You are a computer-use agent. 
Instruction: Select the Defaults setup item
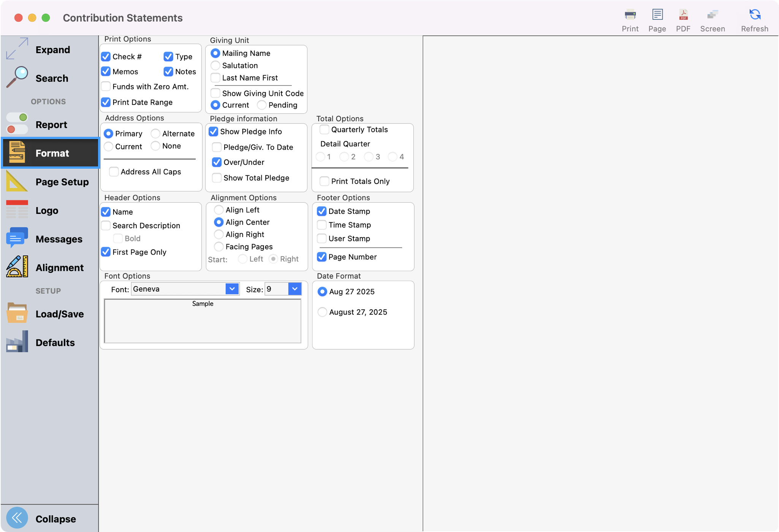tap(55, 342)
